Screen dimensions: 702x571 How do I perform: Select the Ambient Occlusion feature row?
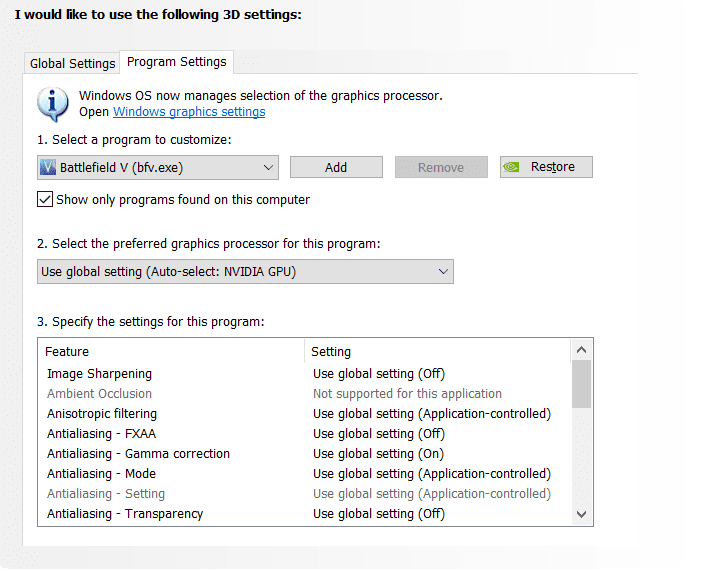(x=304, y=394)
